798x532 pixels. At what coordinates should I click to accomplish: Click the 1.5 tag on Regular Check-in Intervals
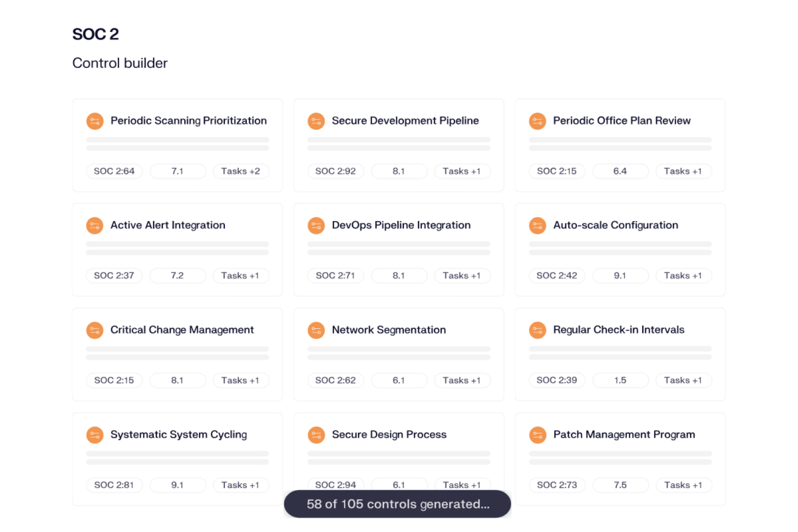621,380
